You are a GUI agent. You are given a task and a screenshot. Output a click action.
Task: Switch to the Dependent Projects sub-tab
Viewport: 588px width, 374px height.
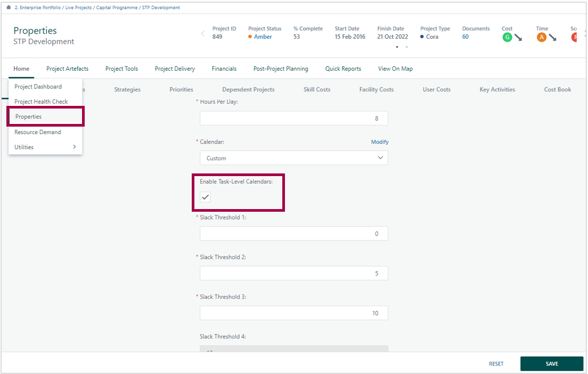[x=248, y=89]
